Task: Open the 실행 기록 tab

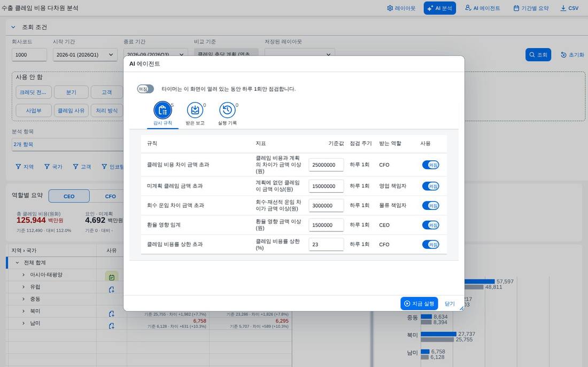Action: point(227,113)
